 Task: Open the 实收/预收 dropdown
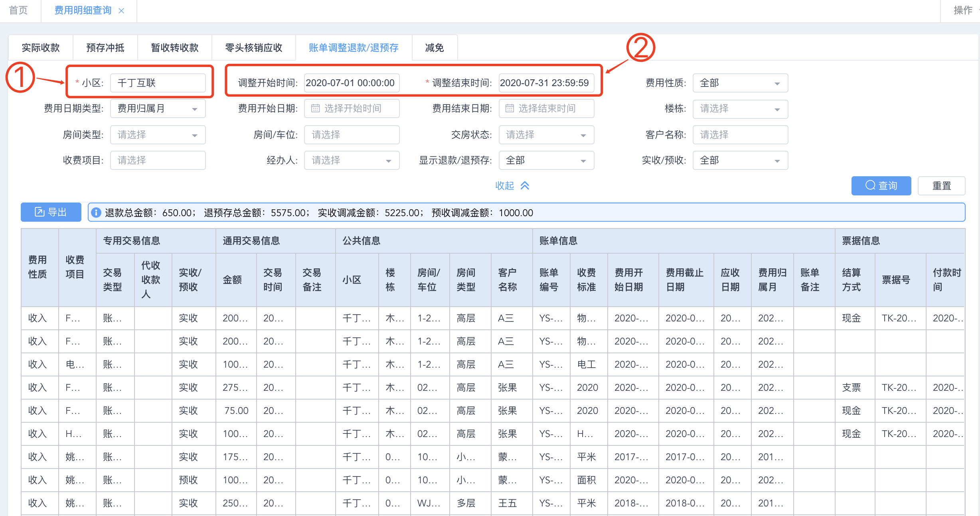pyautogui.click(x=740, y=160)
